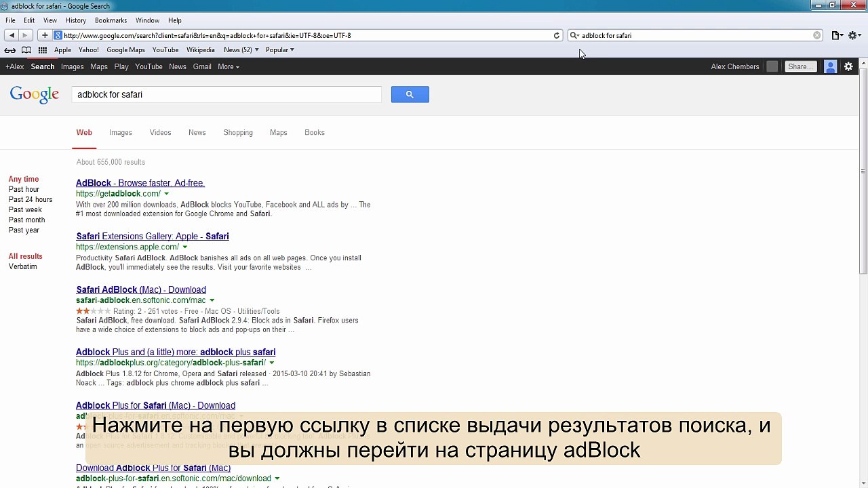Open the Edit menu
868x488 pixels.
point(29,20)
